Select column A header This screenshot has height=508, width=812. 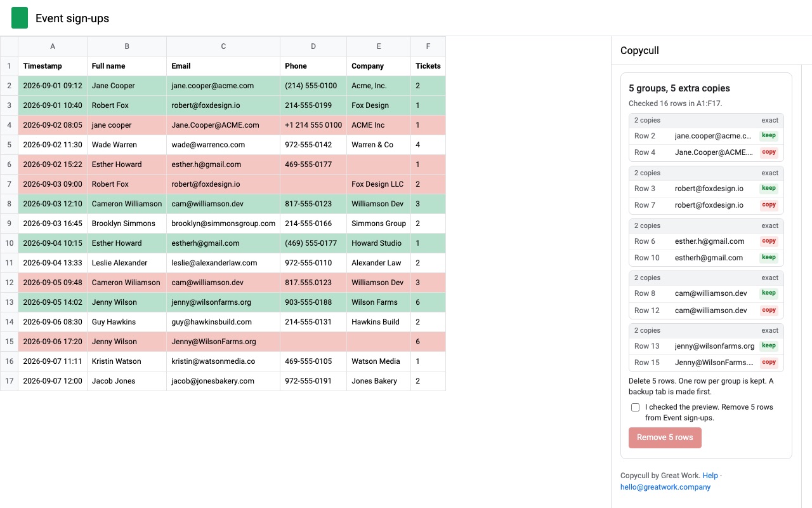point(53,46)
